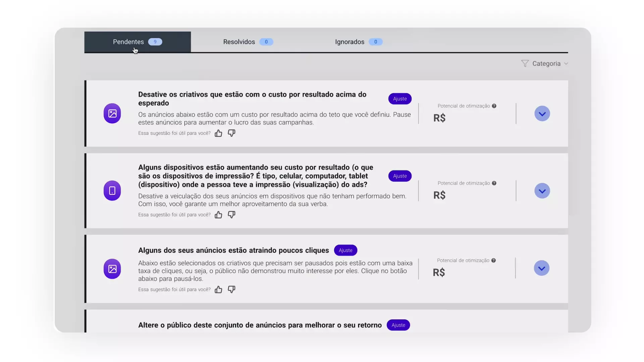Expand the devices suggestion details

(542, 191)
